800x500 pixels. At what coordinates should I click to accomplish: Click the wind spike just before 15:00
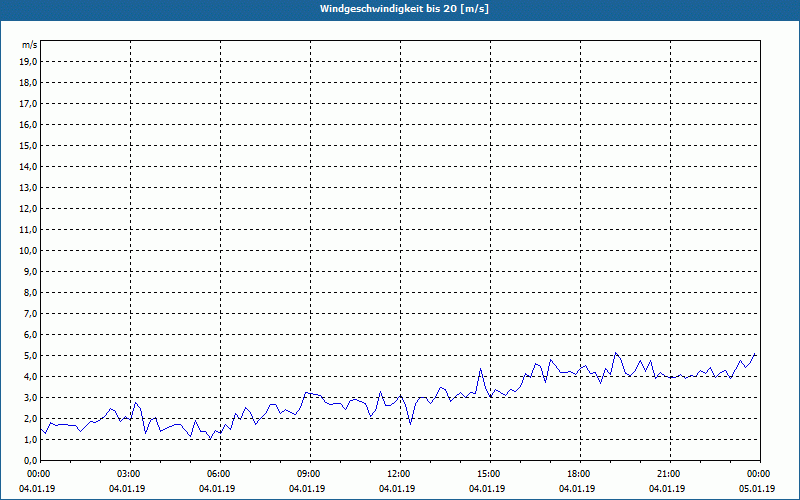pos(480,368)
